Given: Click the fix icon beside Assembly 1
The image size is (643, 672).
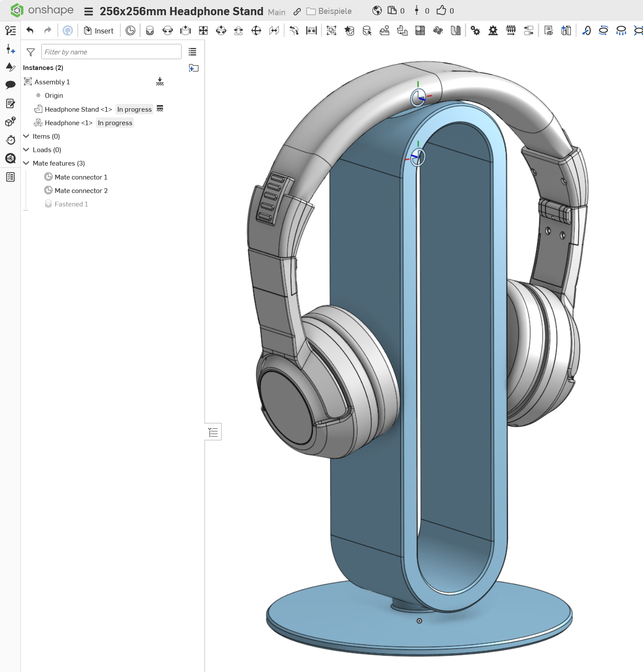Looking at the screenshot, I should [160, 82].
